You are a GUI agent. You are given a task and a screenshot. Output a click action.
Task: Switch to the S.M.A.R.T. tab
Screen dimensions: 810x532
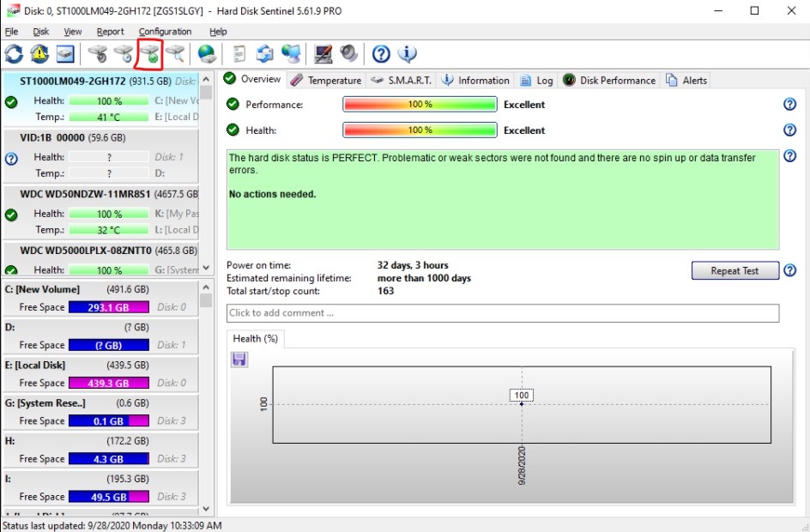coord(402,80)
